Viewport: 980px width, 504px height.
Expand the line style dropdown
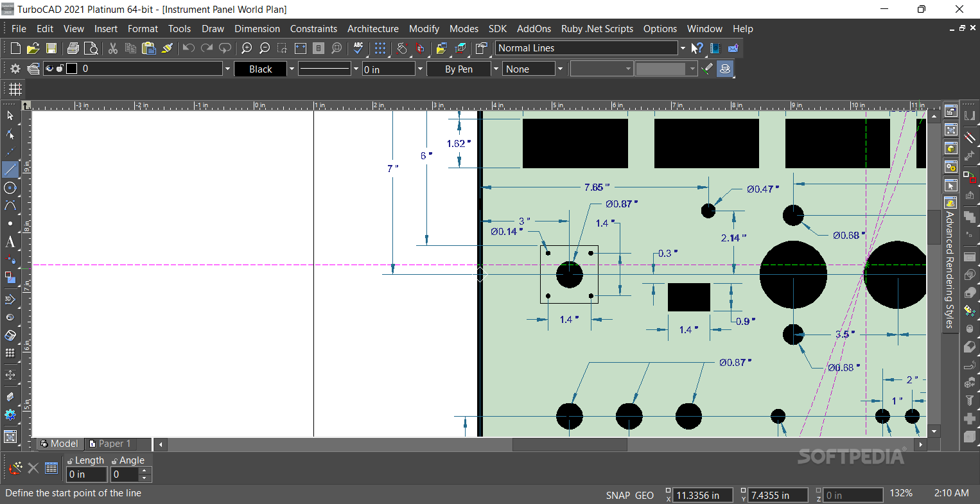(356, 69)
